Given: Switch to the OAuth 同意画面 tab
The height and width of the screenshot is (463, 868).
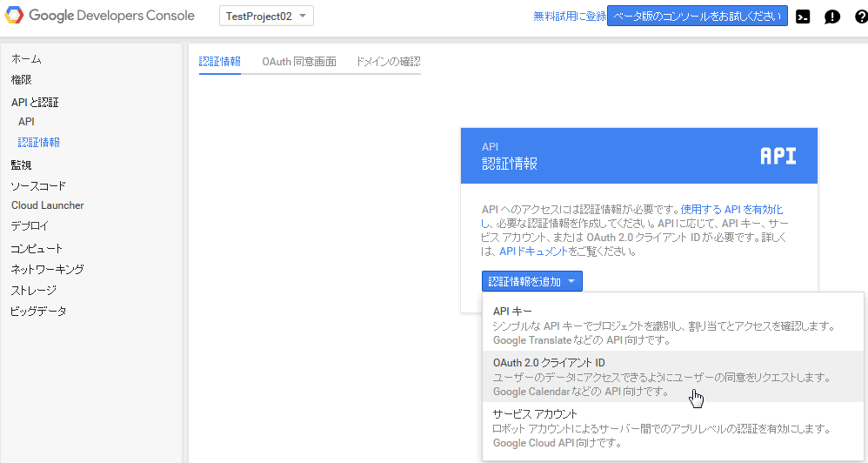Looking at the screenshot, I should click(x=299, y=62).
